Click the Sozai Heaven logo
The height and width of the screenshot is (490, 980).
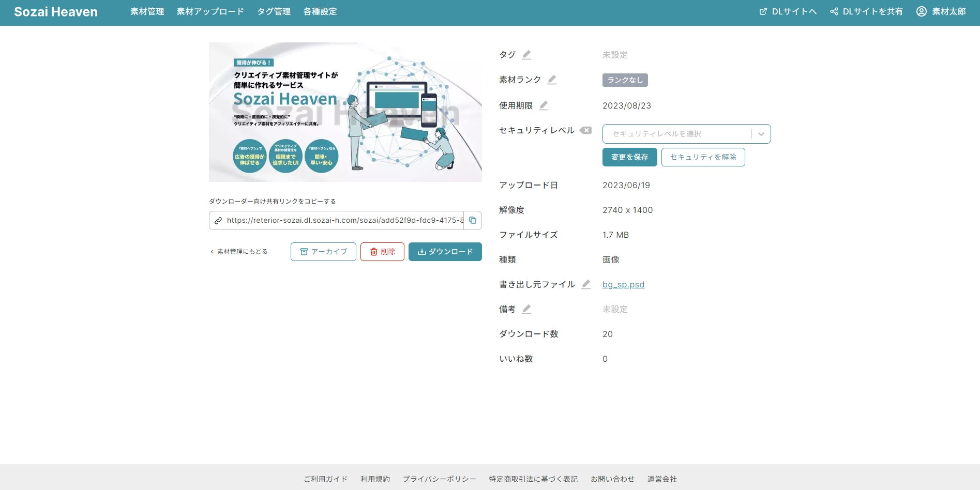[x=56, y=12]
